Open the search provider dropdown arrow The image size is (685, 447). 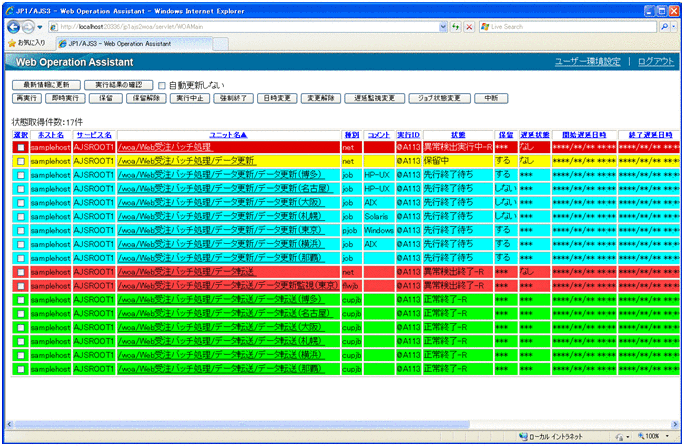[677, 26]
